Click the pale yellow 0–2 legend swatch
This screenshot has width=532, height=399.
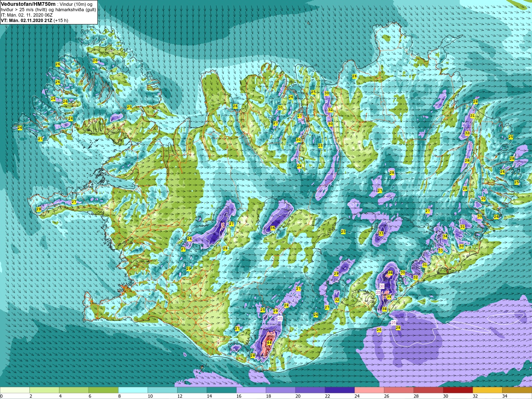coord(15,390)
